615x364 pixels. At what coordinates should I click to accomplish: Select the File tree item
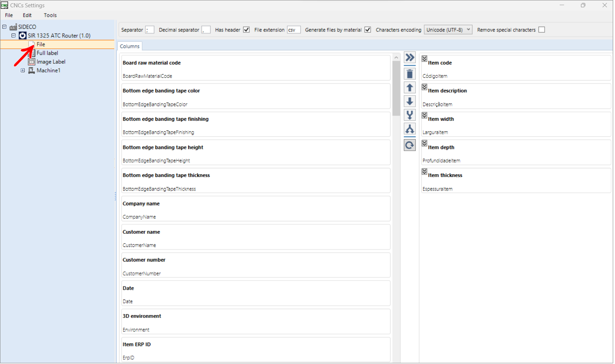pos(41,45)
